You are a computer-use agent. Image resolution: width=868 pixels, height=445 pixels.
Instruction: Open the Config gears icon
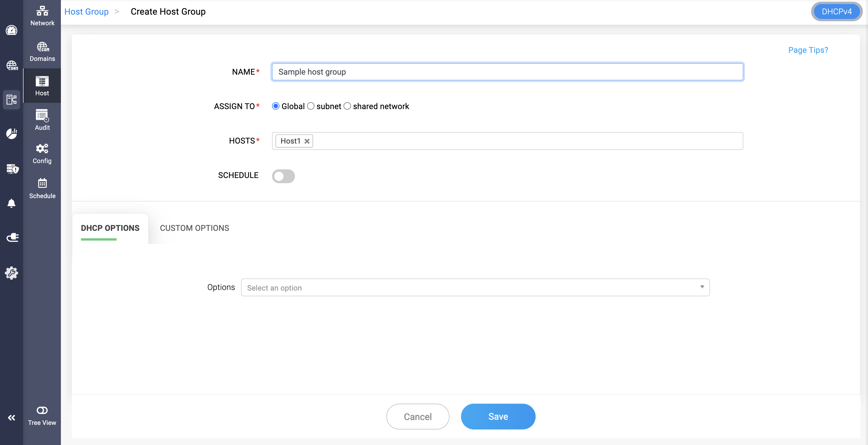click(42, 148)
